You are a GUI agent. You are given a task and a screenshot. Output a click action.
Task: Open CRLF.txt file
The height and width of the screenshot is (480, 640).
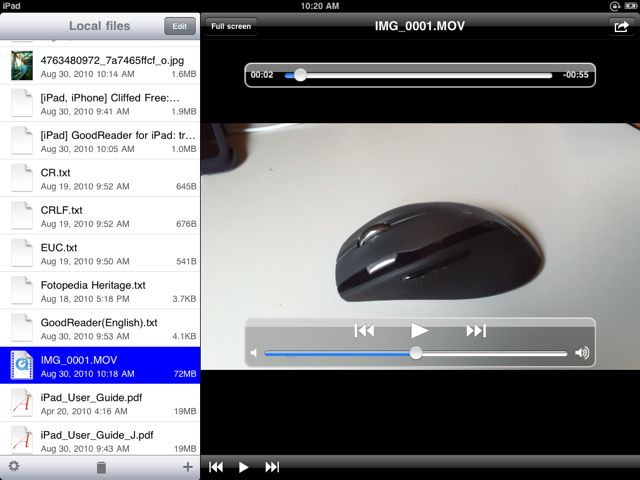pos(100,216)
